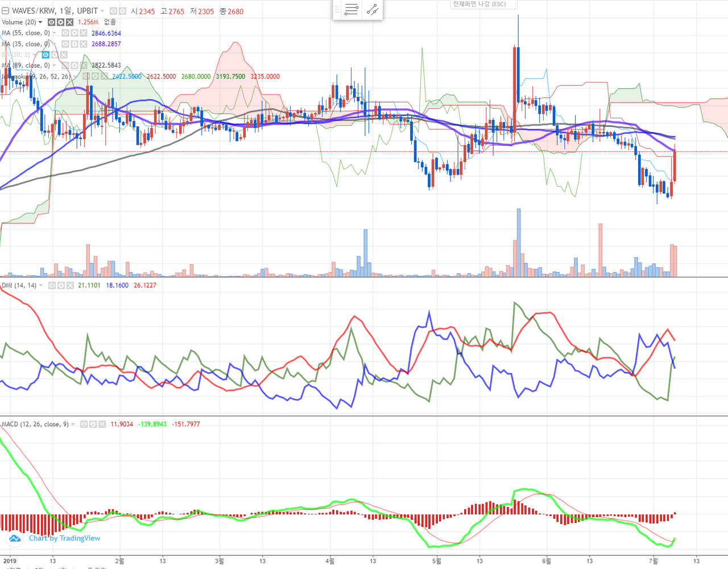Screen dimensions: 728x569
Task: Click the Volume (20) indicator label
Action: (19, 22)
